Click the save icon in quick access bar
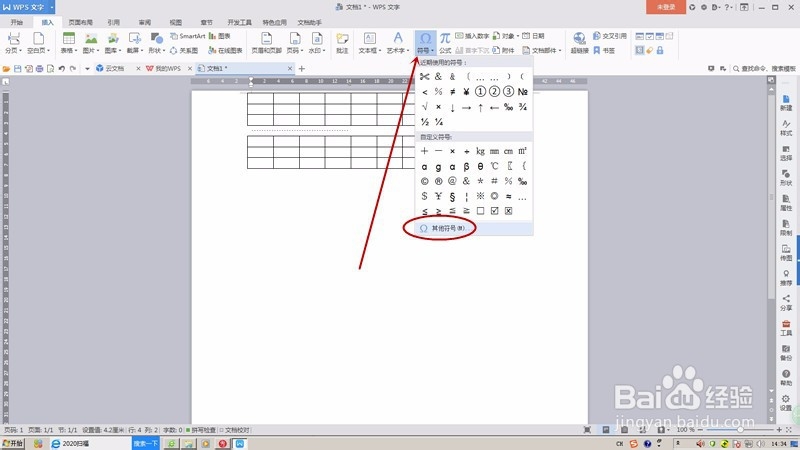The height and width of the screenshot is (450, 800). [17, 68]
